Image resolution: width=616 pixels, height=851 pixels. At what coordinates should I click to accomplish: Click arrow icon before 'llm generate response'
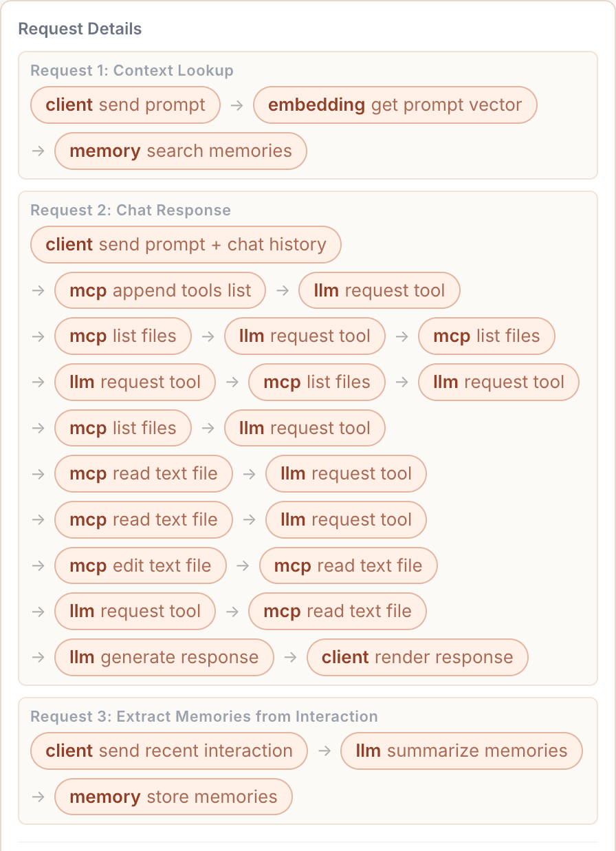(38, 657)
